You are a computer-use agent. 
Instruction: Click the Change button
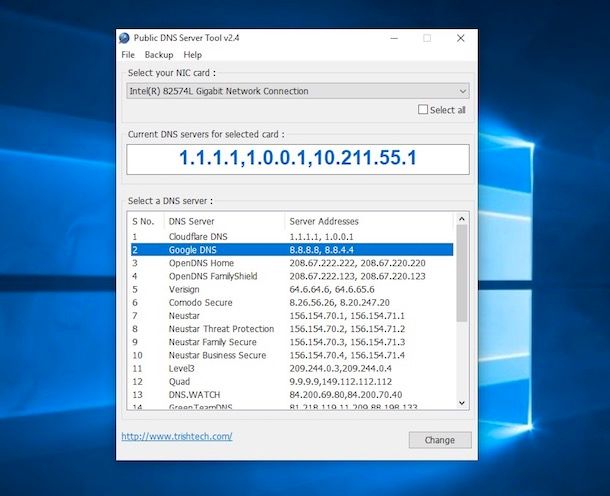point(440,440)
